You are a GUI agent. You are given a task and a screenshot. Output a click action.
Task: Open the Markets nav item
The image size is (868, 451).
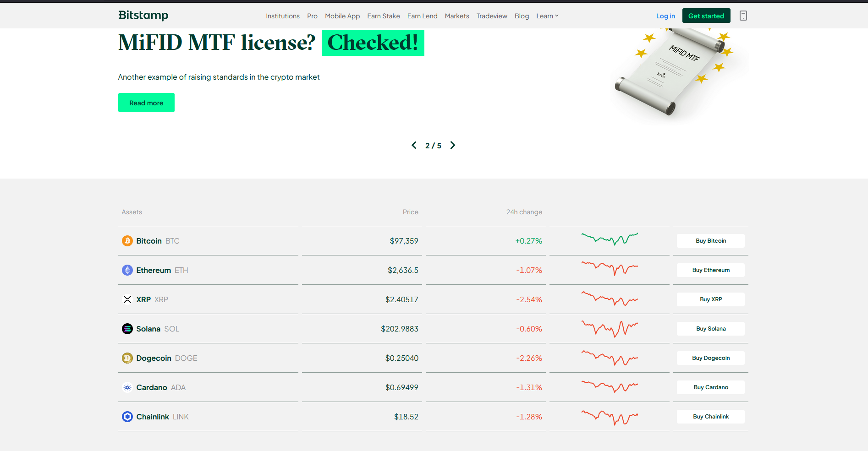[x=457, y=16]
